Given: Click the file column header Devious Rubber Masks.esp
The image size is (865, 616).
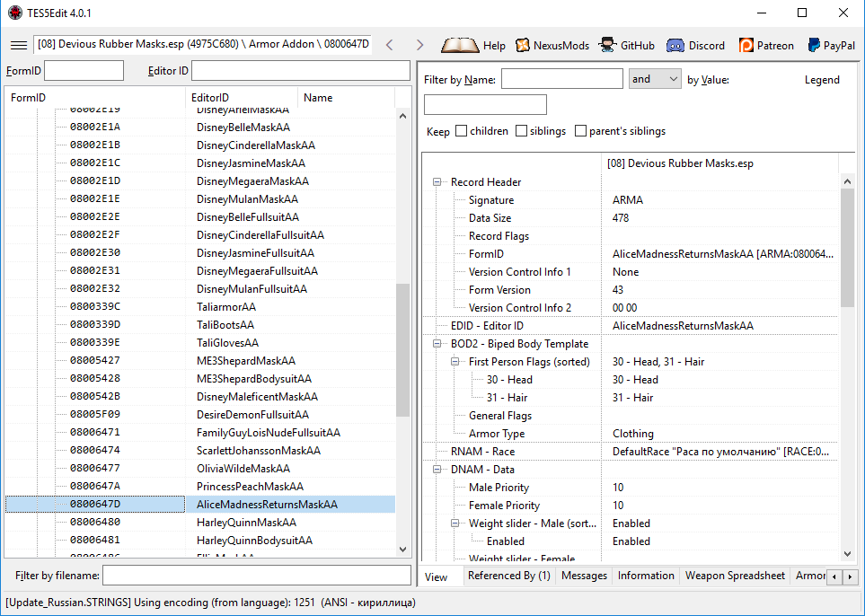Looking at the screenshot, I should [x=719, y=163].
